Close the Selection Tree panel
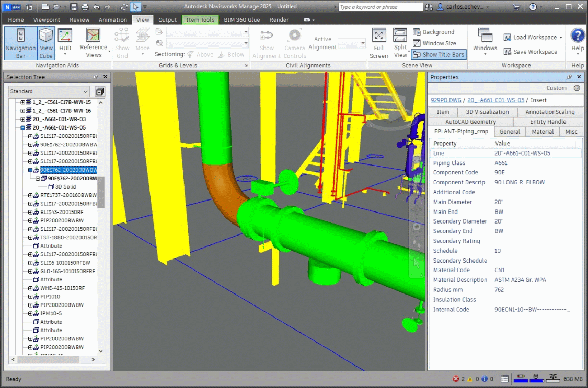 [106, 77]
